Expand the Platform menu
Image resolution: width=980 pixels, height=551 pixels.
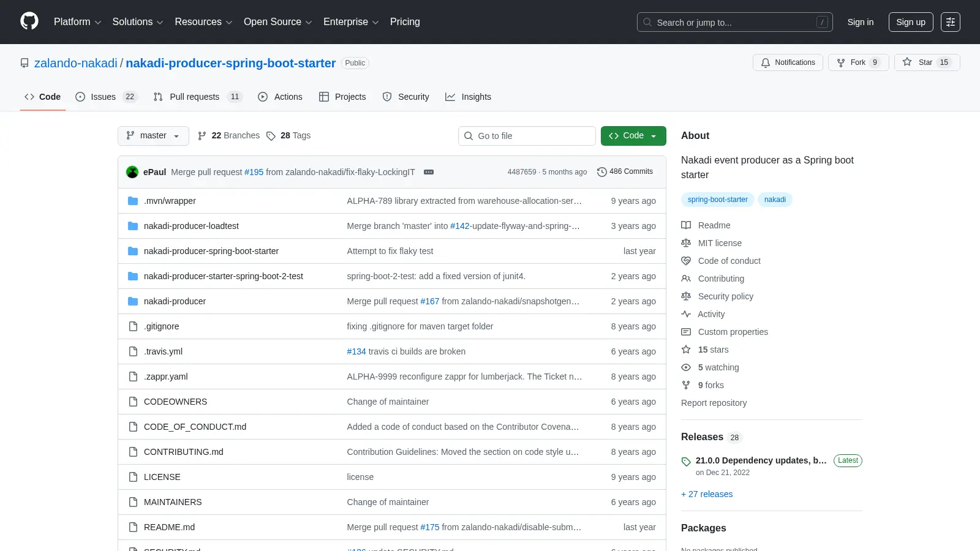77,22
